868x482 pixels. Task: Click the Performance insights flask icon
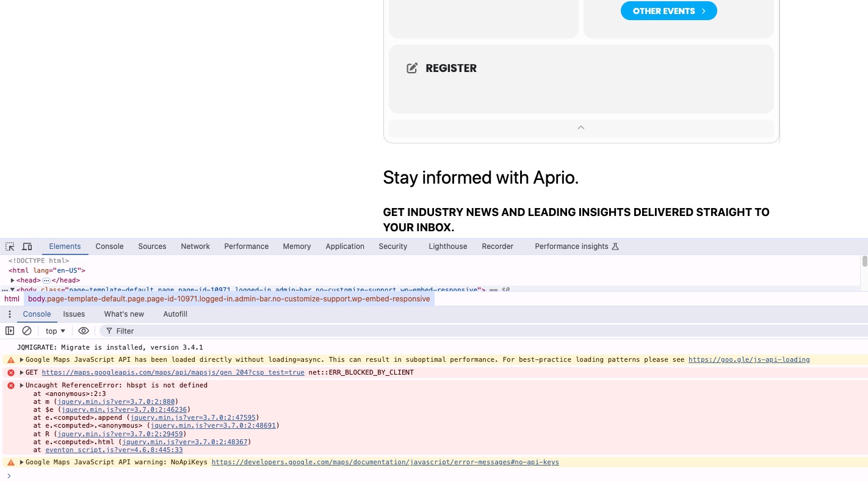[x=615, y=246]
